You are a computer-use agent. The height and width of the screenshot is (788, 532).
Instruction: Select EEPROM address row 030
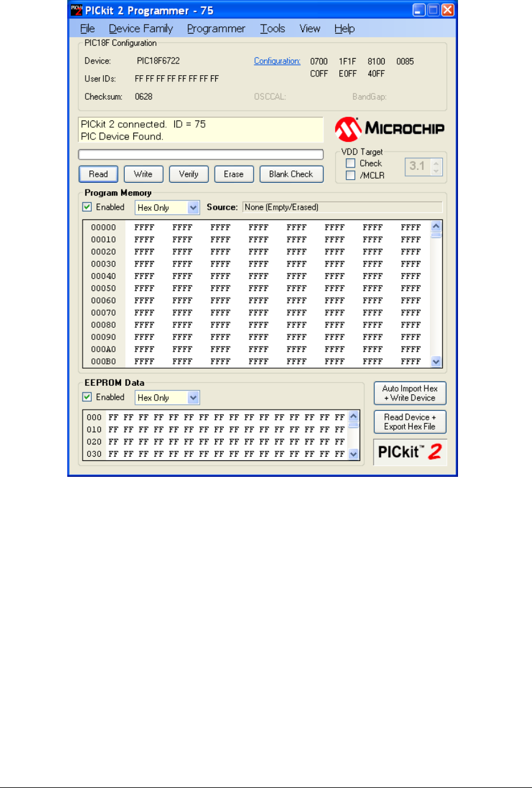coord(94,454)
